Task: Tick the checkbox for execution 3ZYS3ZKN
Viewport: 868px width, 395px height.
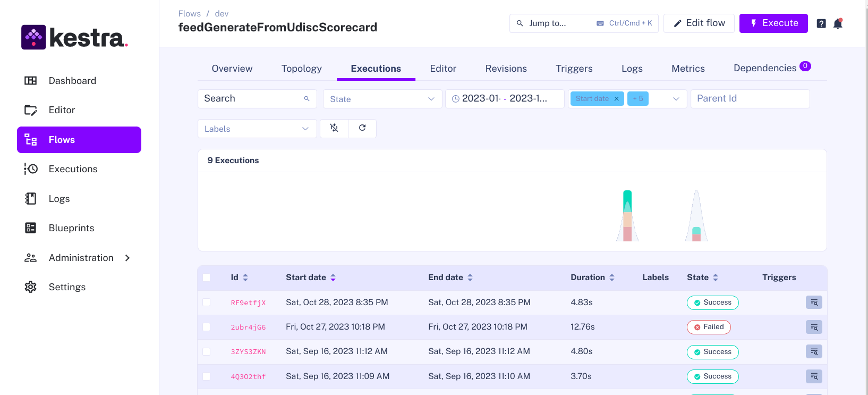Action: pos(207,352)
